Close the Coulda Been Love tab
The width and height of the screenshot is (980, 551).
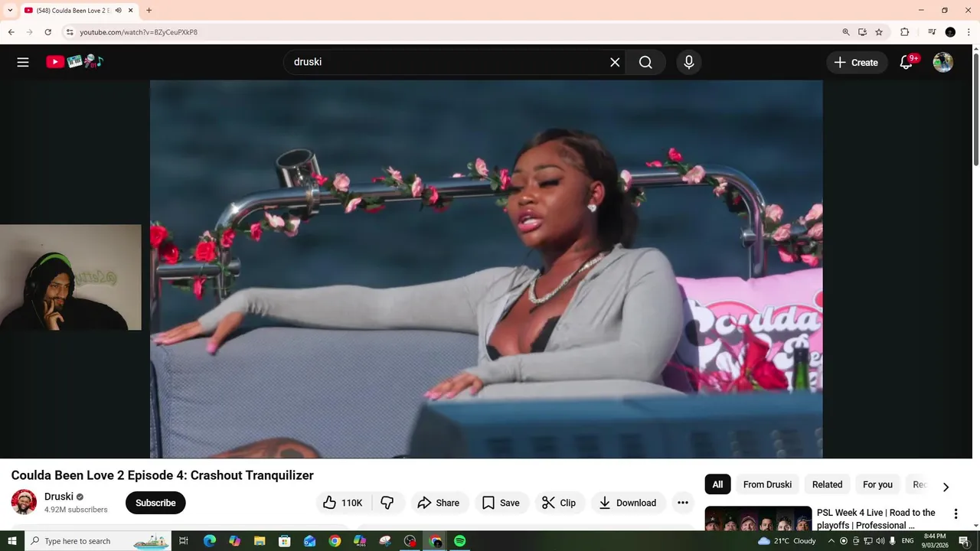[x=131, y=10]
